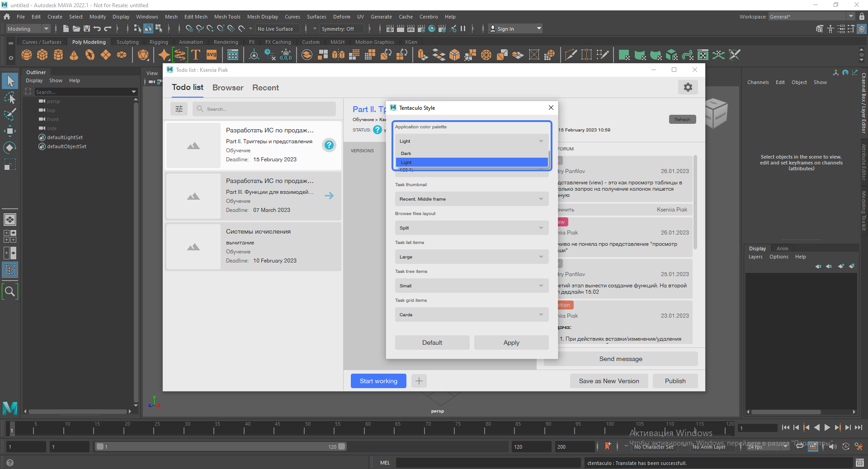Open the new scene file icon
The height and width of the screenshot is (469, 868).
(x=66, y=28)
